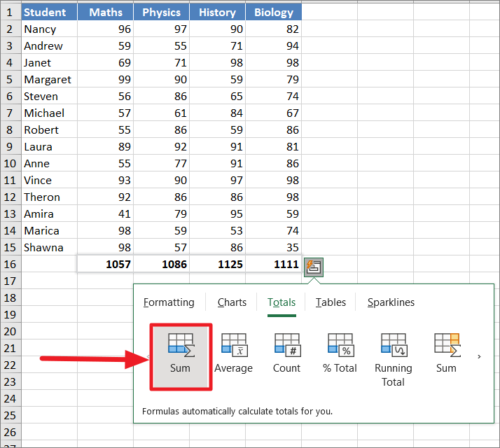Apply the Running Total option
This screenshot has width=500, height=448.
click(393, 360)
